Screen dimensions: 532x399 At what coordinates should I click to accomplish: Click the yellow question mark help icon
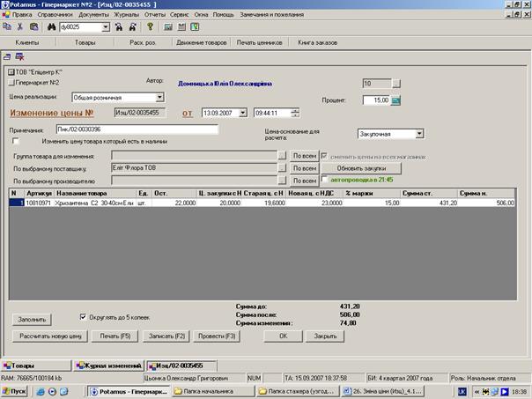pyautogui.click(x=150, y=26)
